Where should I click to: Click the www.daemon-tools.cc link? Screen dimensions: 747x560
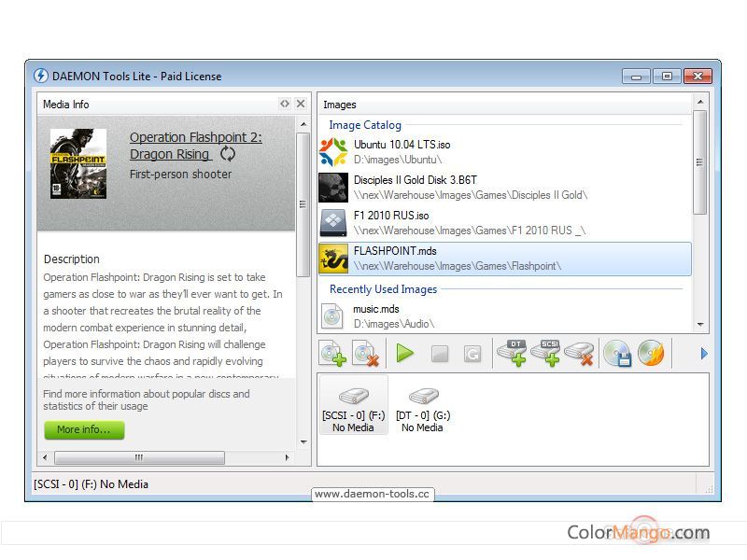pos(372,494)
